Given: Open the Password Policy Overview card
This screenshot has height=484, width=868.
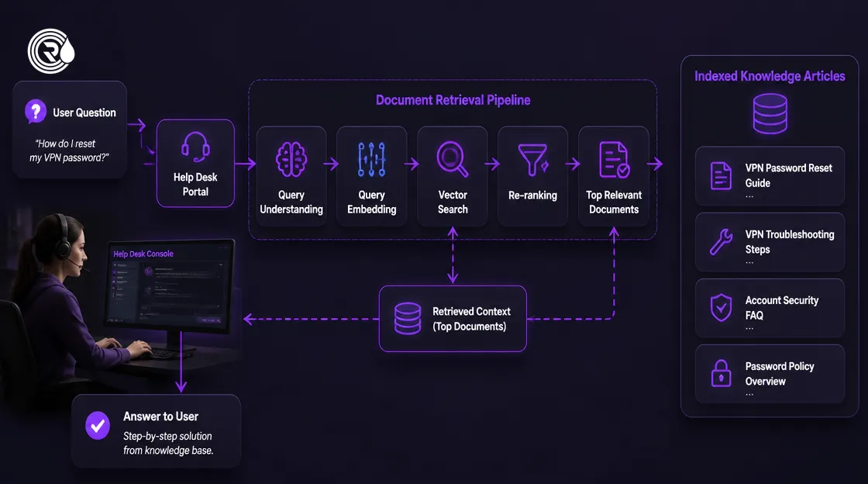Looking at the screenshot, I should tap(770, 374).
